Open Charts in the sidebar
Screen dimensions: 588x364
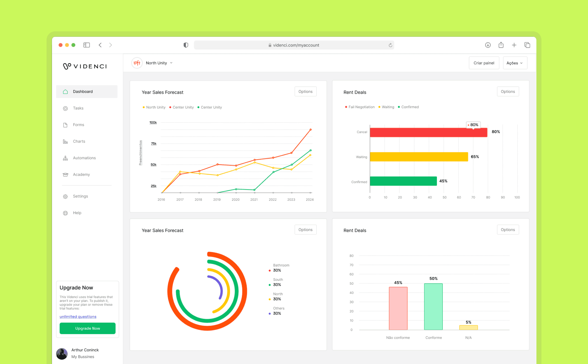79,141
